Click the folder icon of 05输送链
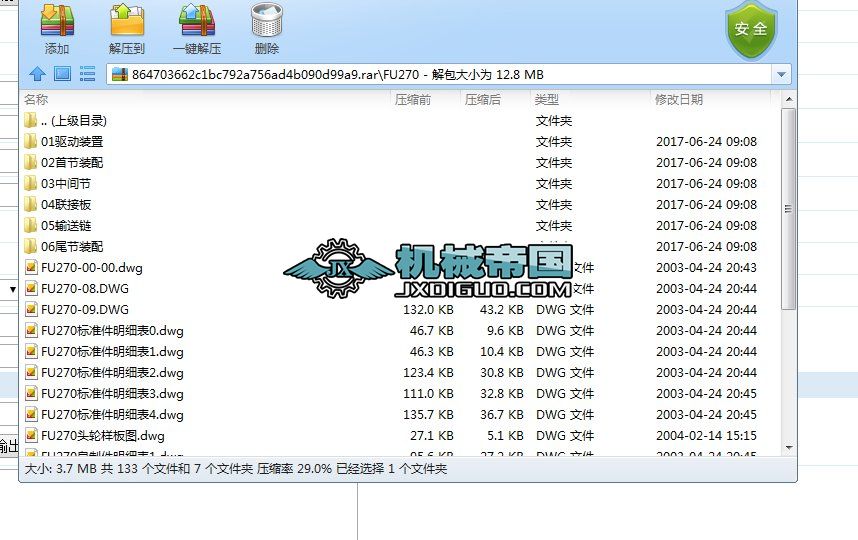This screenshot has width=858, height=540. click(x=31, y=225)
